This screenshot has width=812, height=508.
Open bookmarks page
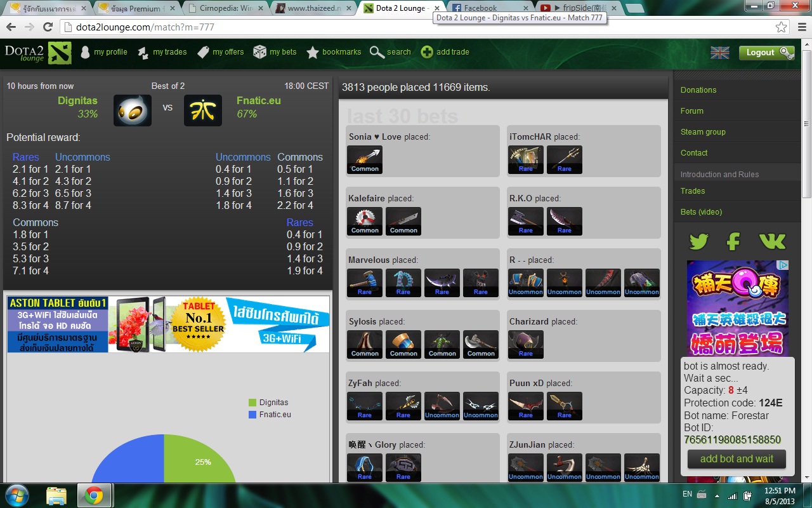click(x=334, y=52)
